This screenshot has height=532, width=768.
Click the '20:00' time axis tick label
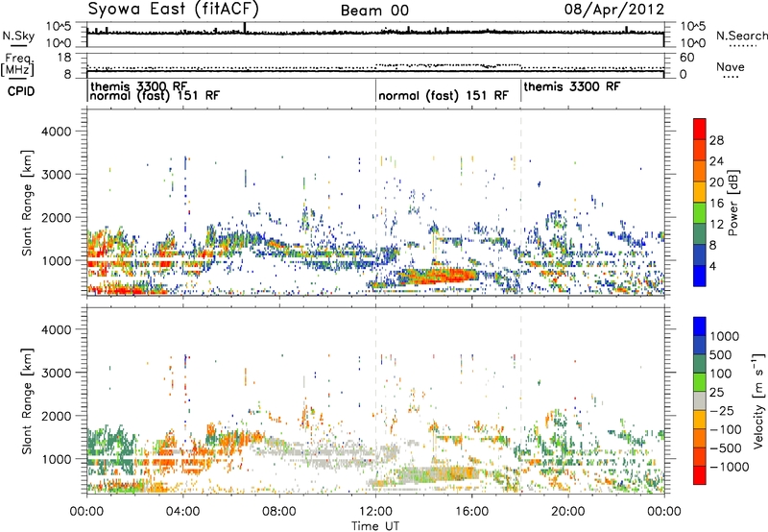567,512
